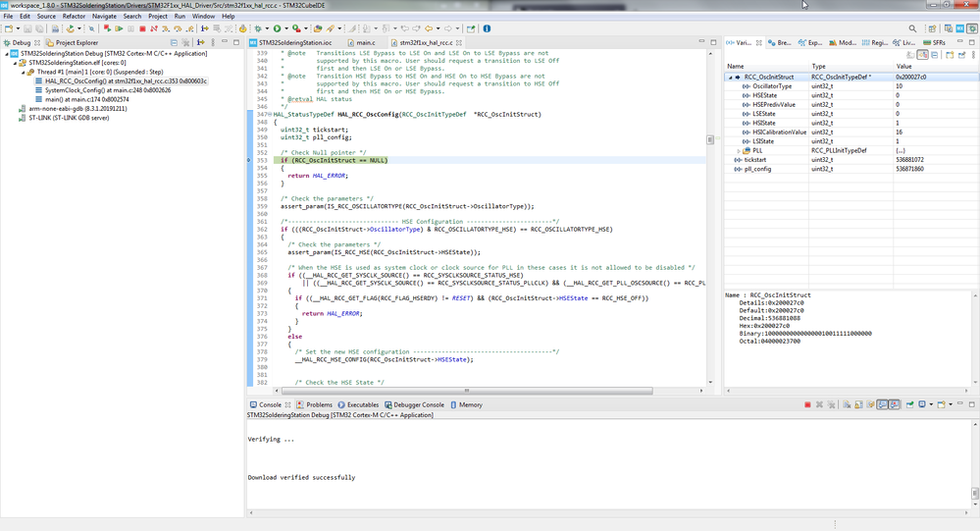Switch to the CubeMX Device Configuration perspective
Screen dimensions: 980x531
tap(960, 28)
